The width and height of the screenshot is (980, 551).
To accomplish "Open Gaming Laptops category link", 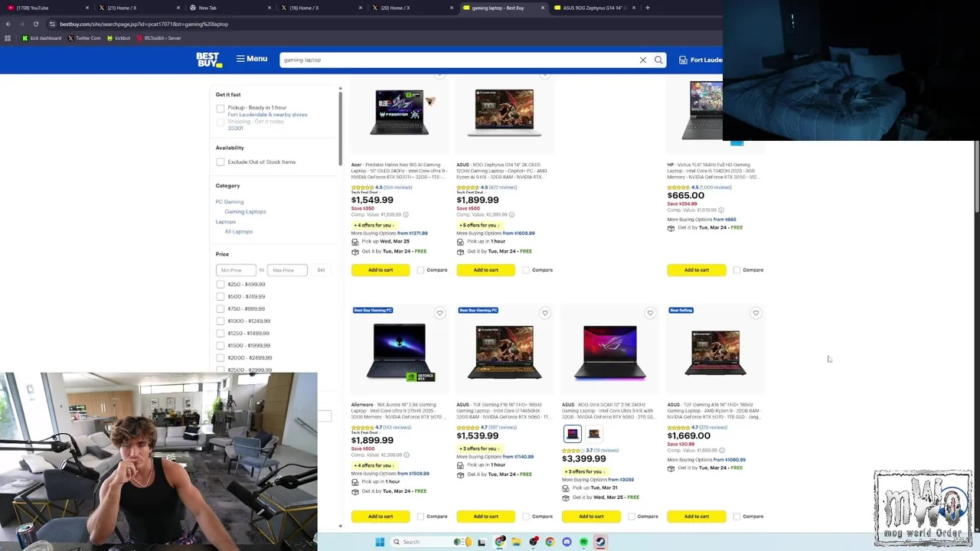I will pos(245,212).
